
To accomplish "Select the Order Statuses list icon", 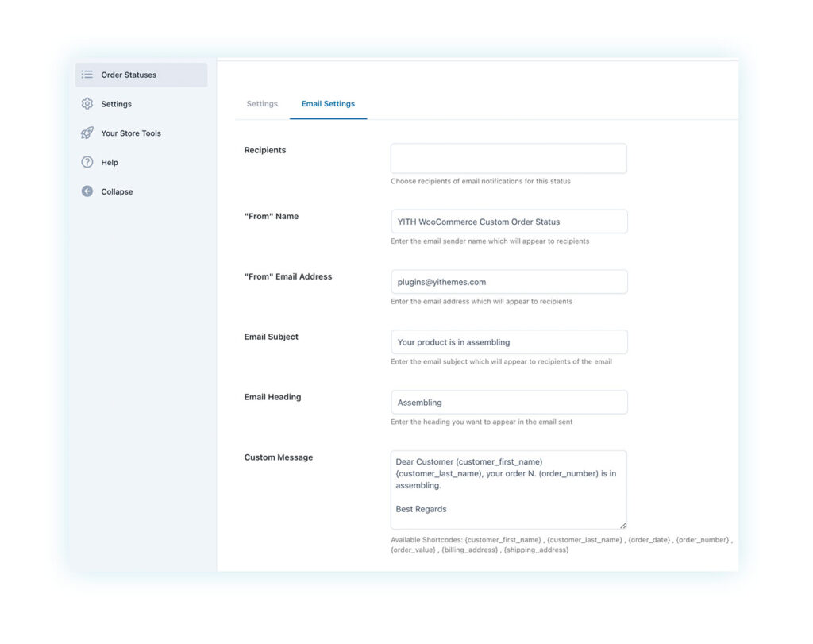I will tap(87, 75).
